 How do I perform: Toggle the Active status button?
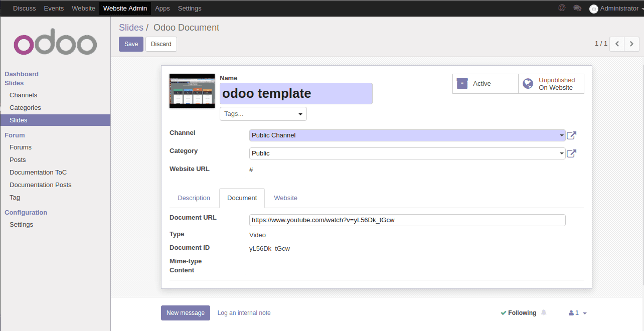[485, 84]
